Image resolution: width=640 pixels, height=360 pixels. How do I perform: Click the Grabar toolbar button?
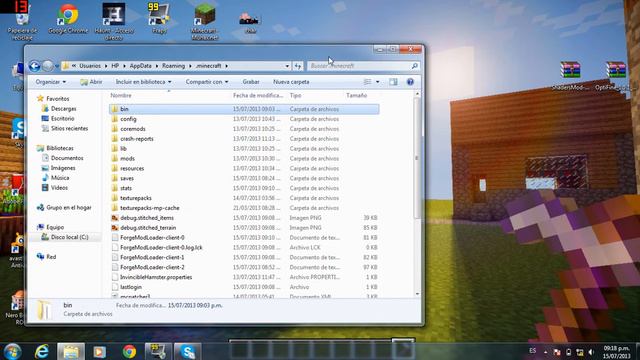251,82
